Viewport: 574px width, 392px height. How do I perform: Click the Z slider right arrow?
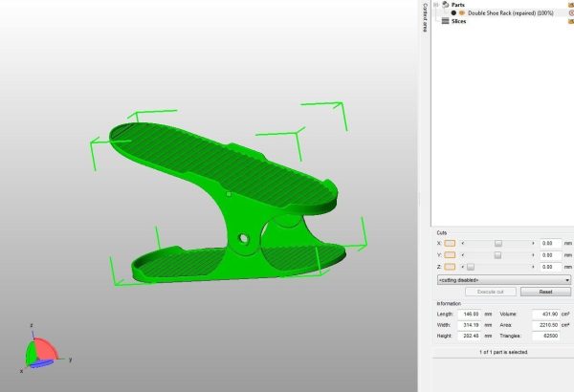(x=533, y=267)
